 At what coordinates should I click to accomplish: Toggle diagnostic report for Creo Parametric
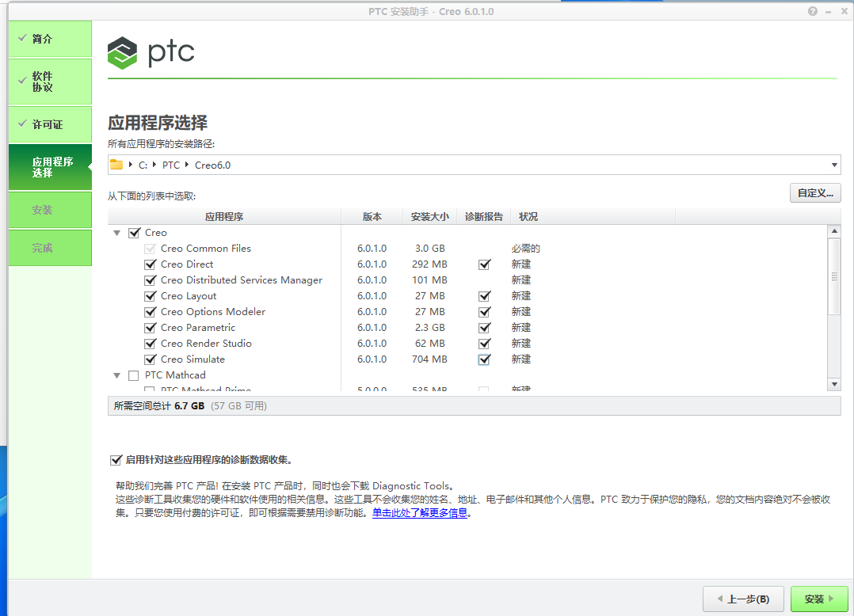click(x=484, y=328)
